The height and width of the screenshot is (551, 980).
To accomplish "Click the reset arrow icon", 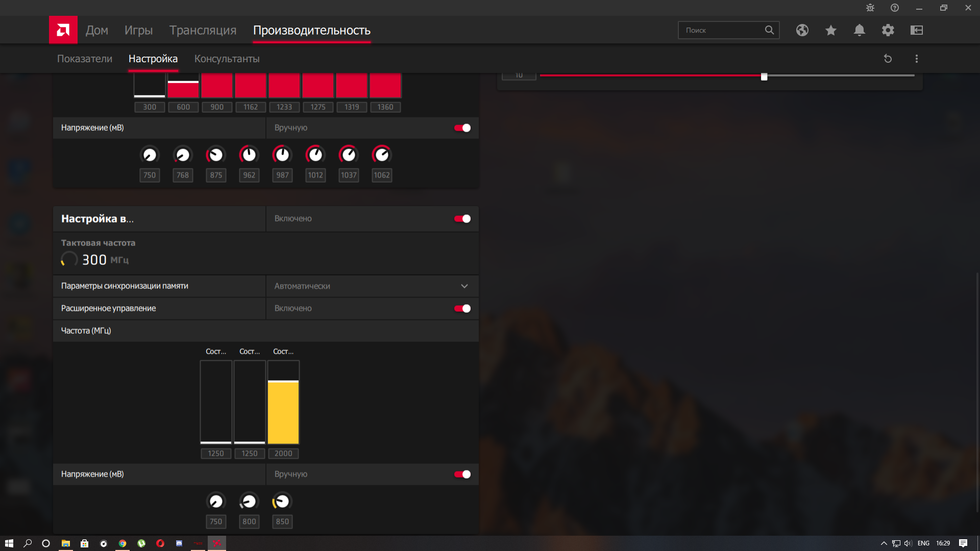I will (x=888, y=59).
